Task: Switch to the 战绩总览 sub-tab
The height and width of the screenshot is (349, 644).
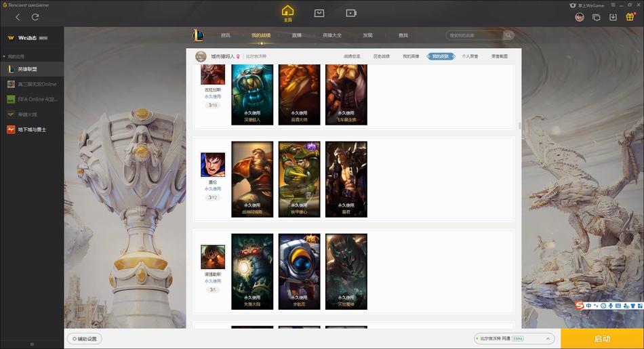Action: click(352, 56)
